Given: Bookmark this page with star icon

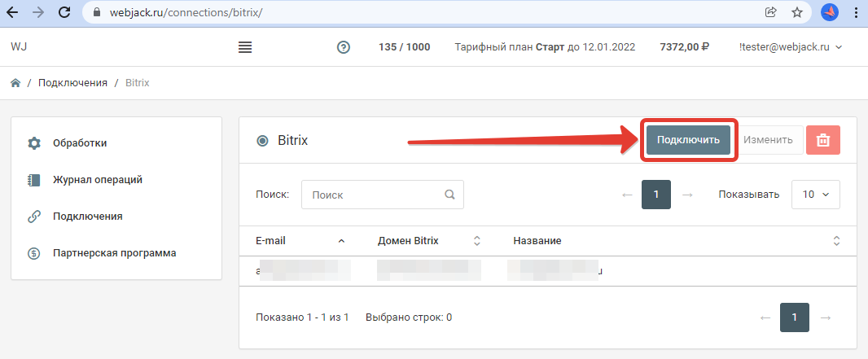Looking at the screenshot, I should pos(797,12).
